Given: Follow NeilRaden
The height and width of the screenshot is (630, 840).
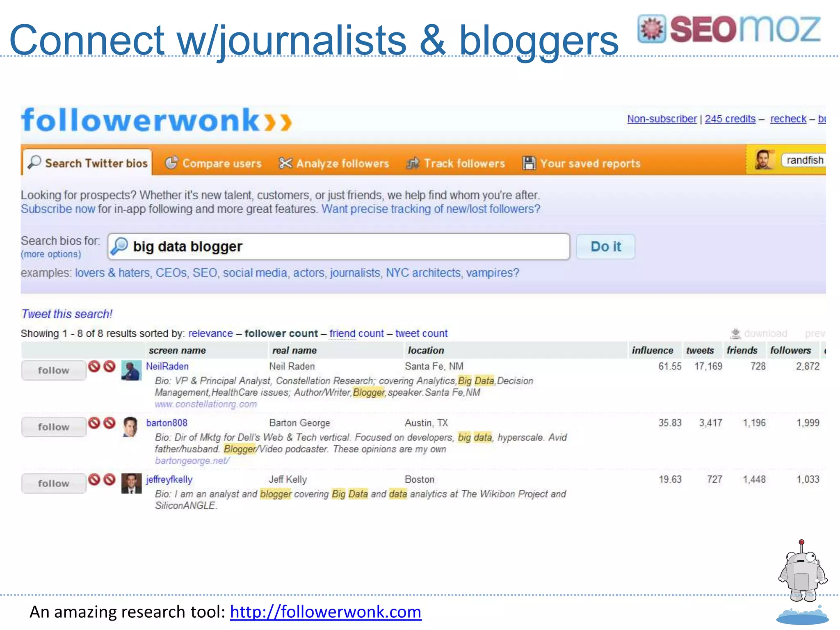Looking at the screenshot, I should pos(54,370).
